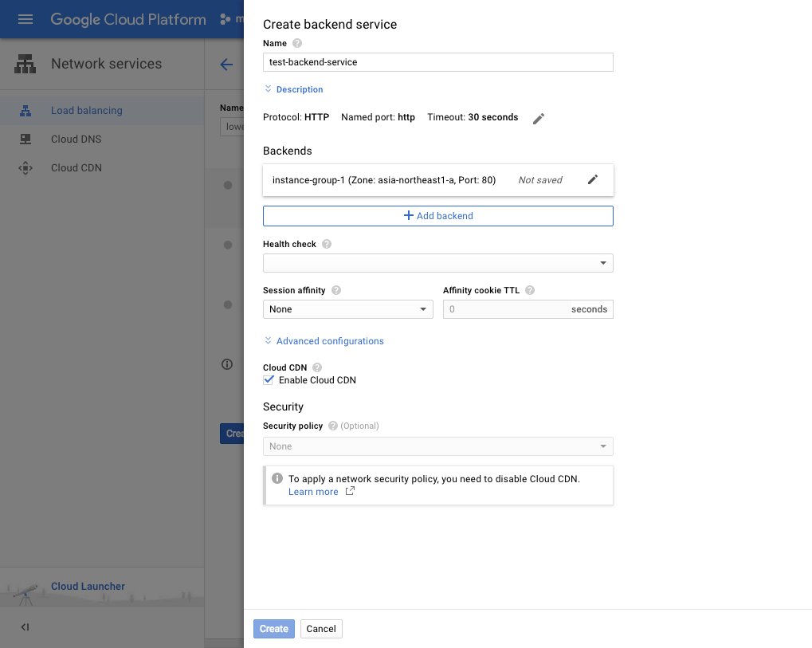The image size is (812, 648).
Task: Click the Cloud CDN help icon
Action: click(x=317, y=367)
